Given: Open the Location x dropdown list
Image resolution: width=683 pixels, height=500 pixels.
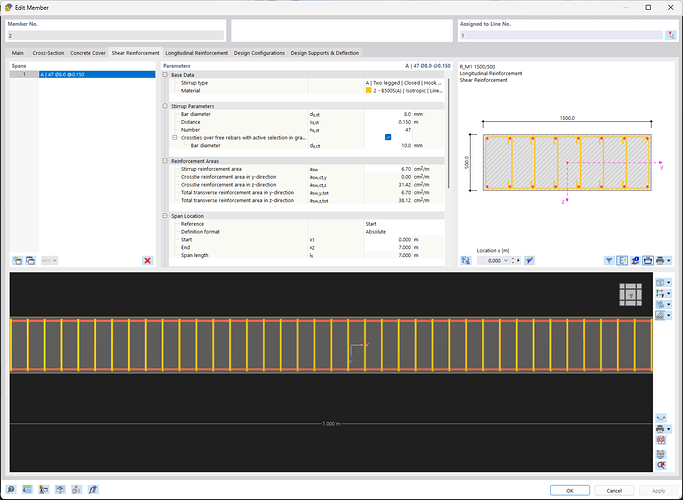Looking at the screenshot, I should tap(508, 260).
